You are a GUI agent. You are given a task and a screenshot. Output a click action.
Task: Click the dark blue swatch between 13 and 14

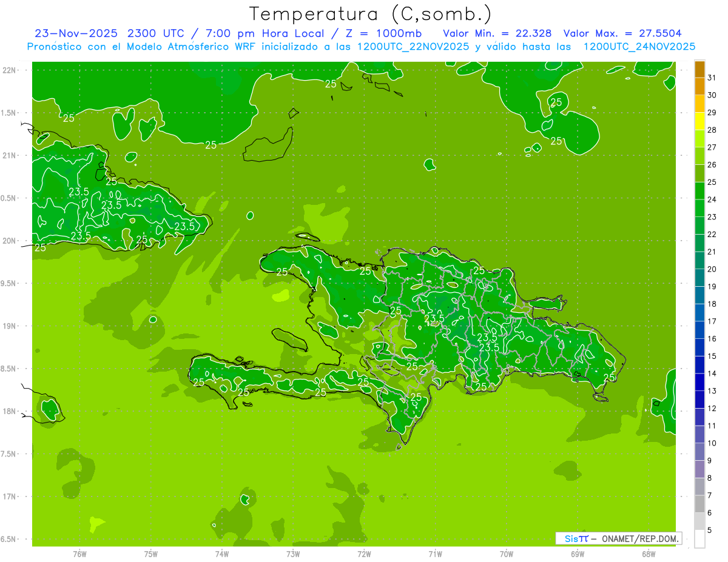pyautogui.click(x=699, y=383)
